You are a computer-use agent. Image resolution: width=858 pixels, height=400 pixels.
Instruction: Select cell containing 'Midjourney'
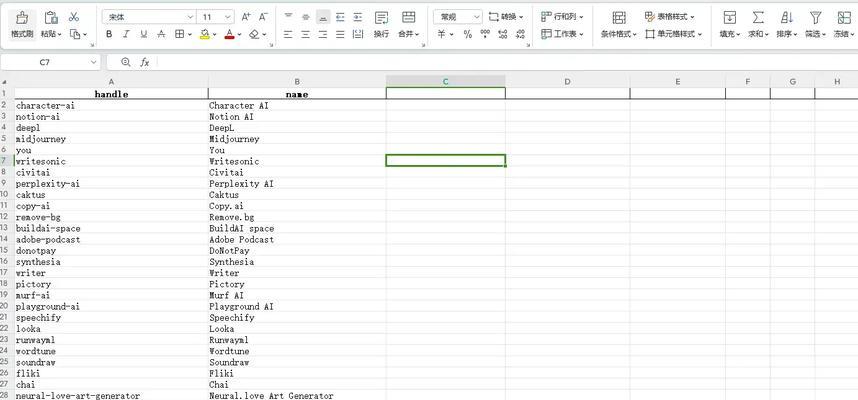[297, 139]
